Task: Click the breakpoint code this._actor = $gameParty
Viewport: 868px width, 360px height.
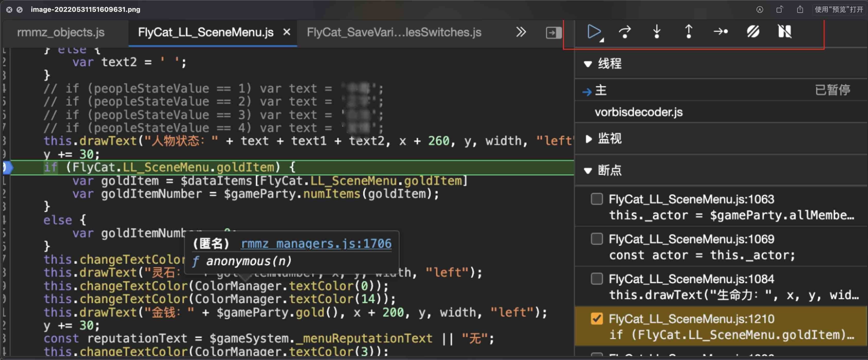Action: click(731, 215)
